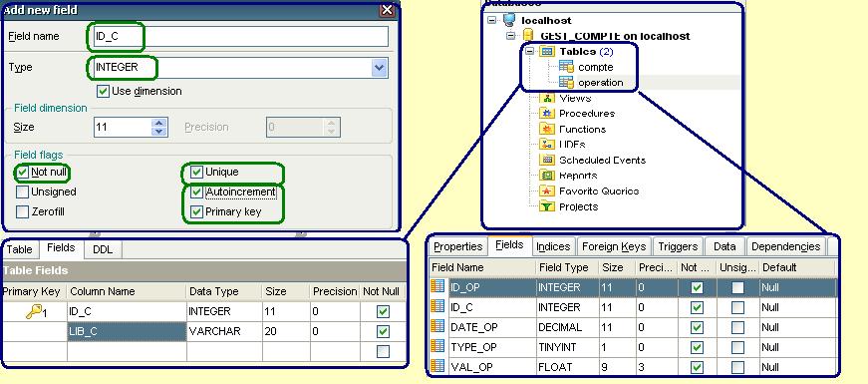This screenshot has height=384, width=868.
Task: Uncheck the Autoincrement checkbox
Action: click(x=196, y=192)
